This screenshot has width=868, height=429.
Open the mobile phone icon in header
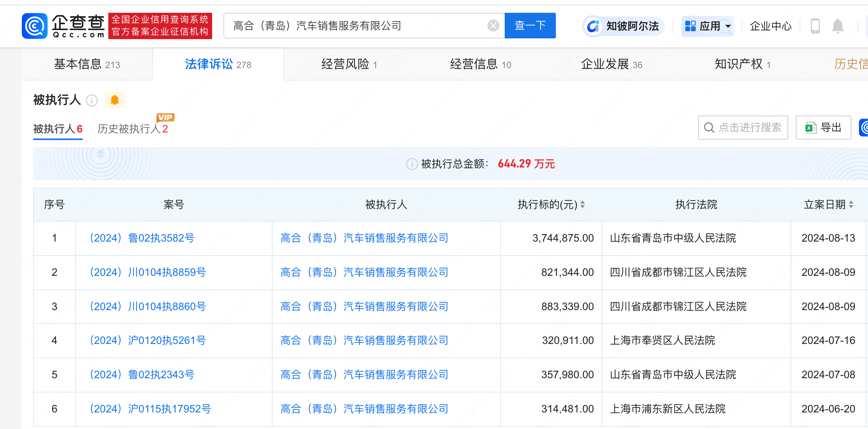coord(815,26)
